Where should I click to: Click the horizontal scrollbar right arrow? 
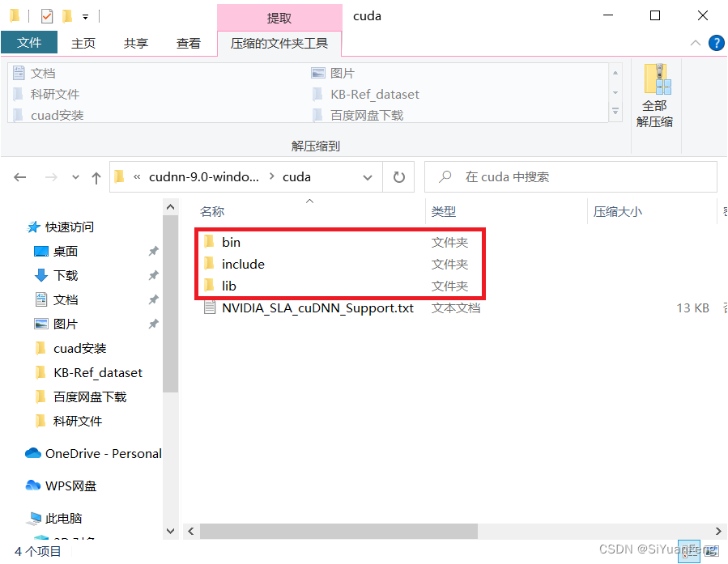[x=718, y=531]
